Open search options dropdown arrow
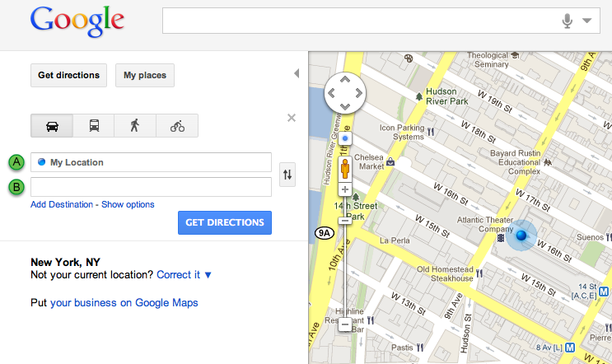The height and width of the screenshot is (364, 612). click(x=587, y=21)
